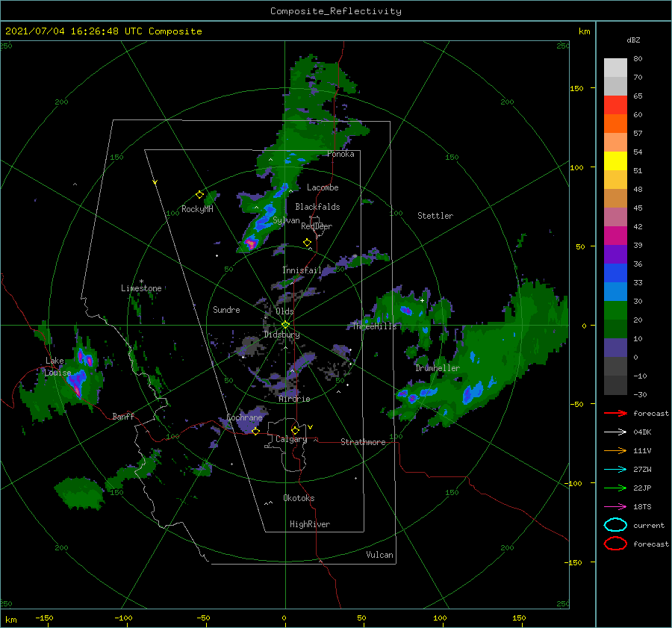Select the Sundre label
This screenshot has height=628, width=672.
(x=226, y=309)
